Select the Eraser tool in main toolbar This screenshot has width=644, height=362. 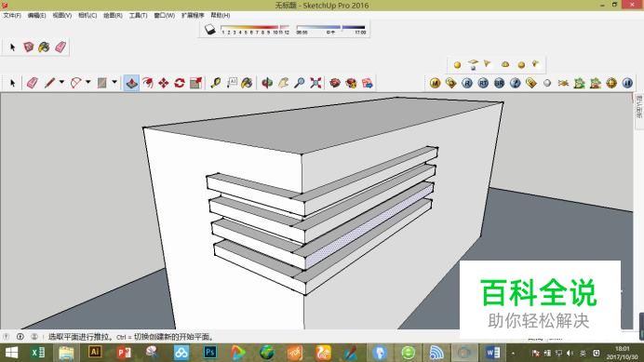click(32, 83)
